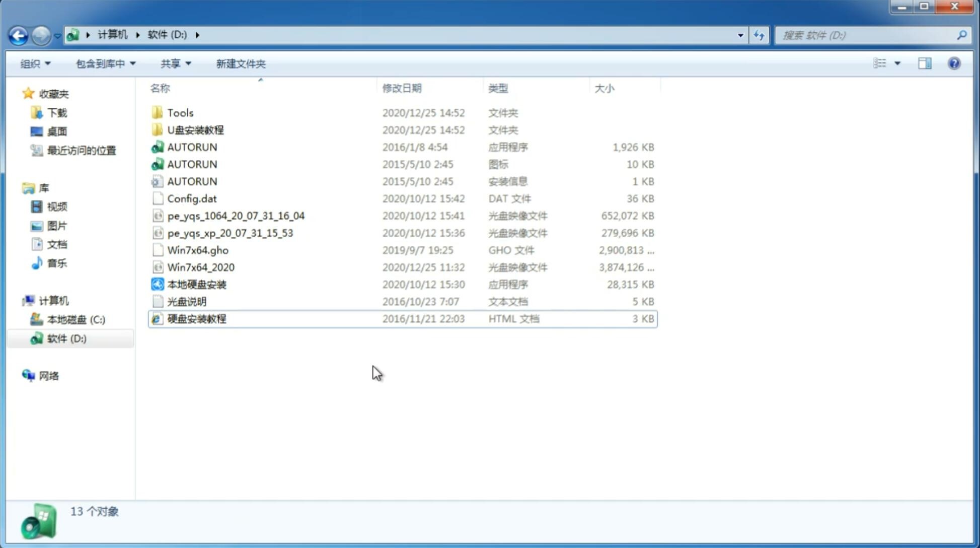Screen dimensions: 980x548
Task: Open Win7x64_2020 disc image file
Action: click(201, 267)
